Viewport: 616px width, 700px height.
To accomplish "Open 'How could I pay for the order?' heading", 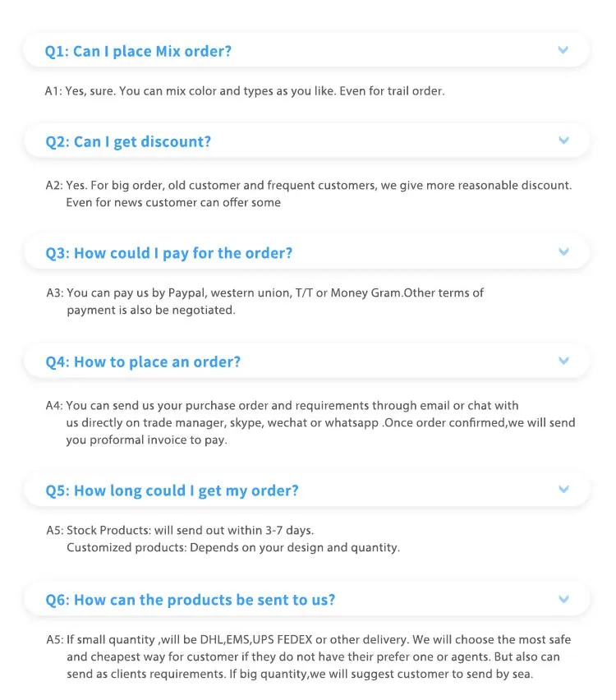I will coord(168,253).
